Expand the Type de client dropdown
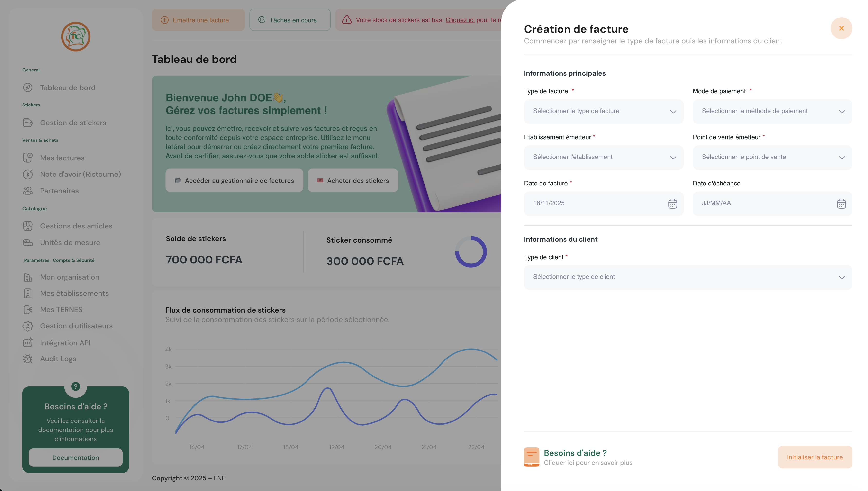Image resolution: width=868 pixels, height=491 pixels. coord(688,277)
